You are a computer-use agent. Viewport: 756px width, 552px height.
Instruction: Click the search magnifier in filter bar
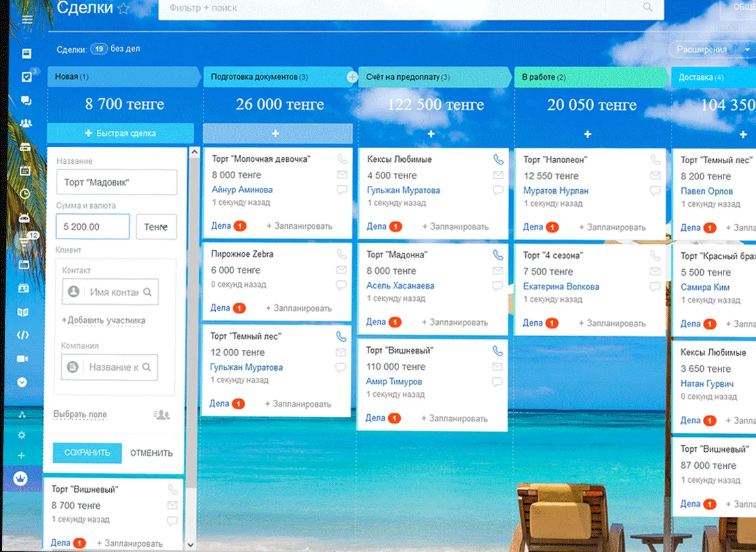[647, 8]
